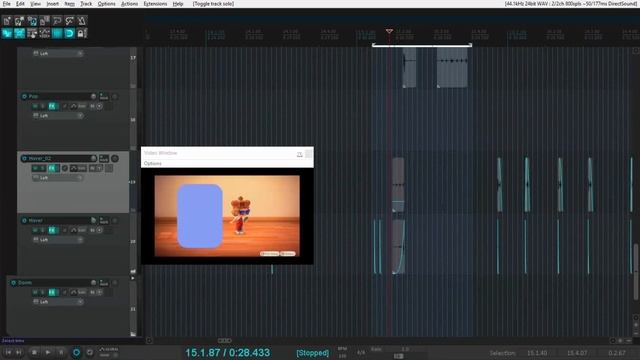Go to project start in transport
This screenshot has height=360, width=640.
tap(8, 352)
